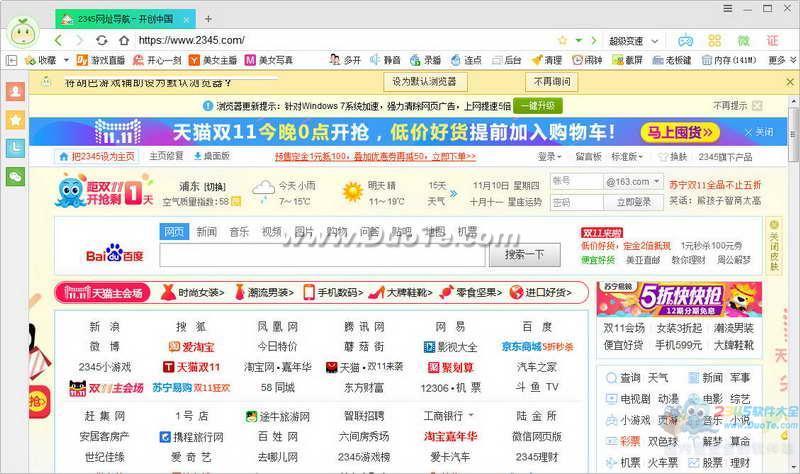Expand the 收藏 favorites dropdown arrow

[66, 60]
